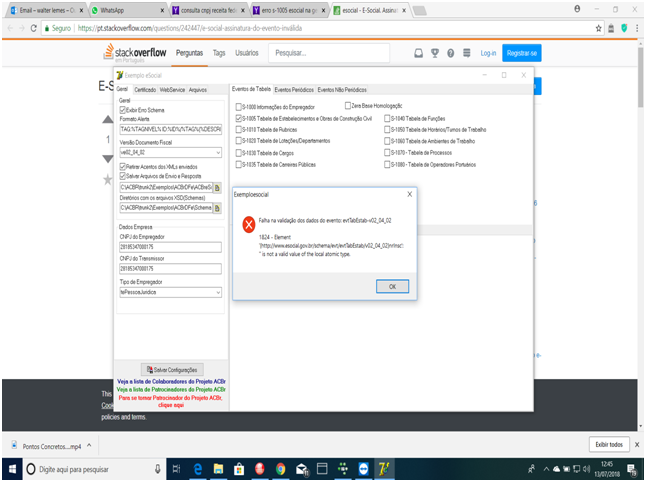Open Tipo de Empregador dropdown
This screenshot has width=646, height=482.
(x=218, y=292)
